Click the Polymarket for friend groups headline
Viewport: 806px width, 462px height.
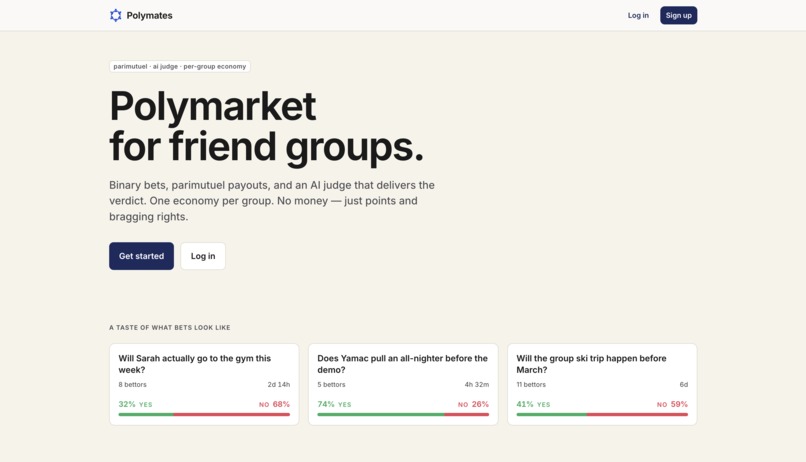pyautogui.click(x=266, y=126)
